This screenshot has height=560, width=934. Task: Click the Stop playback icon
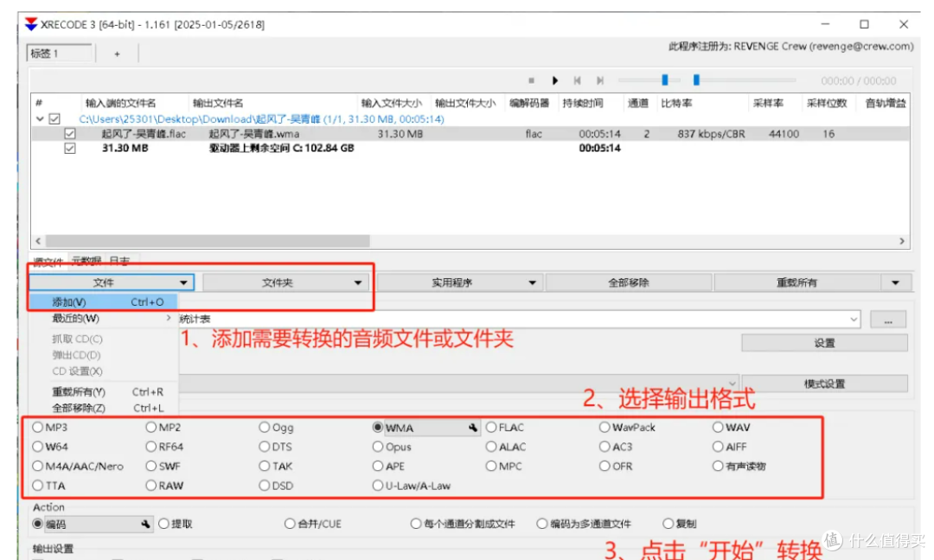(532, 80)
